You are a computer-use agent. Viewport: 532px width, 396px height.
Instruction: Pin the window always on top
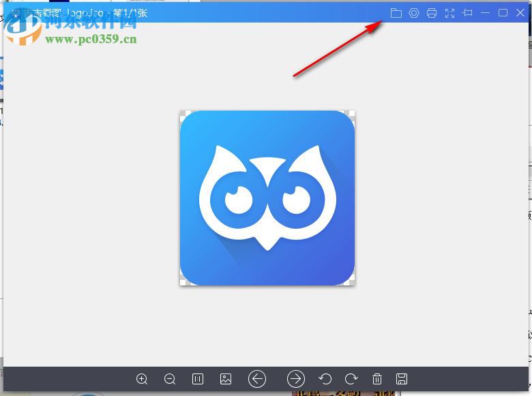pos(467,13)
